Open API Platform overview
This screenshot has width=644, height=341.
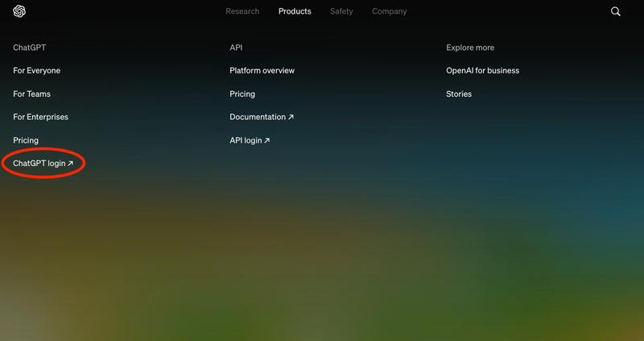tap(262, 71)
